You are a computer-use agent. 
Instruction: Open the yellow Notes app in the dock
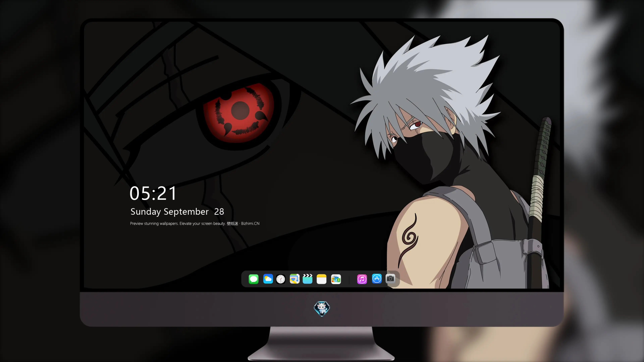pyautogui.click(x=321, y=279)
